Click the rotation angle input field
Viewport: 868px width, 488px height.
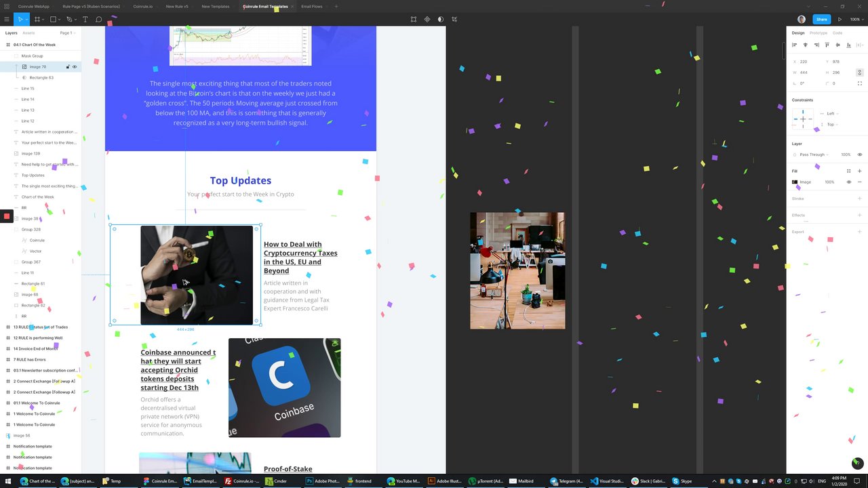click(807, 83)
